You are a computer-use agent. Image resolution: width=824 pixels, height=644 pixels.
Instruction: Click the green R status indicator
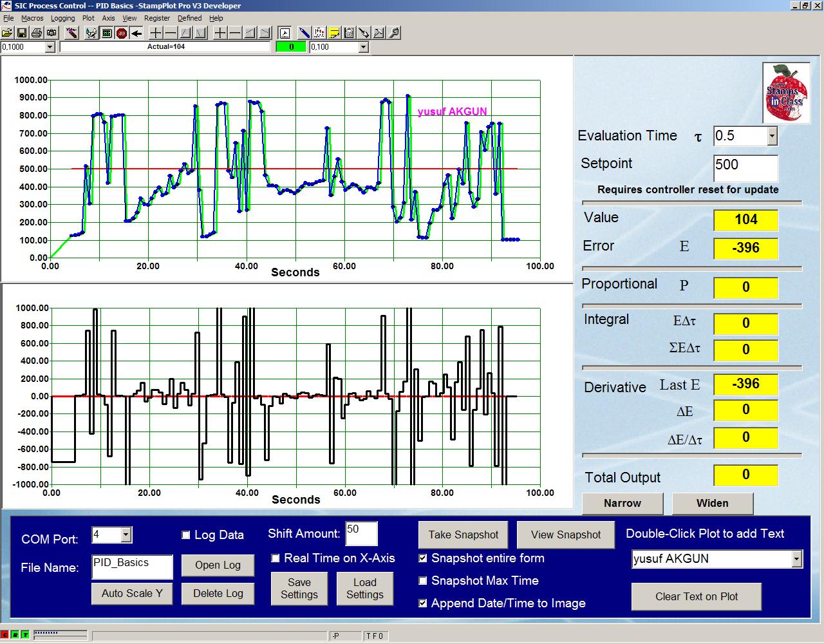click(15, 635)
